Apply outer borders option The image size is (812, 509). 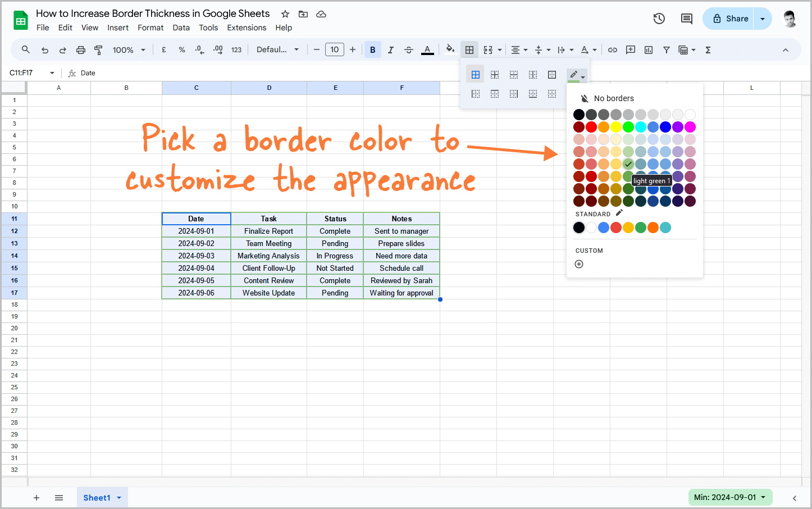(552, 75)
